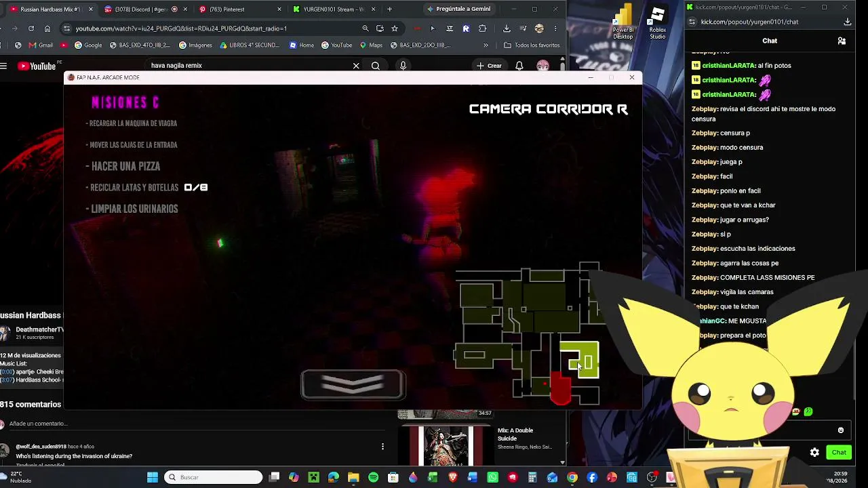Open Spotify from the taskbar
The image size is (868, 488).
(x=373, y=478)
